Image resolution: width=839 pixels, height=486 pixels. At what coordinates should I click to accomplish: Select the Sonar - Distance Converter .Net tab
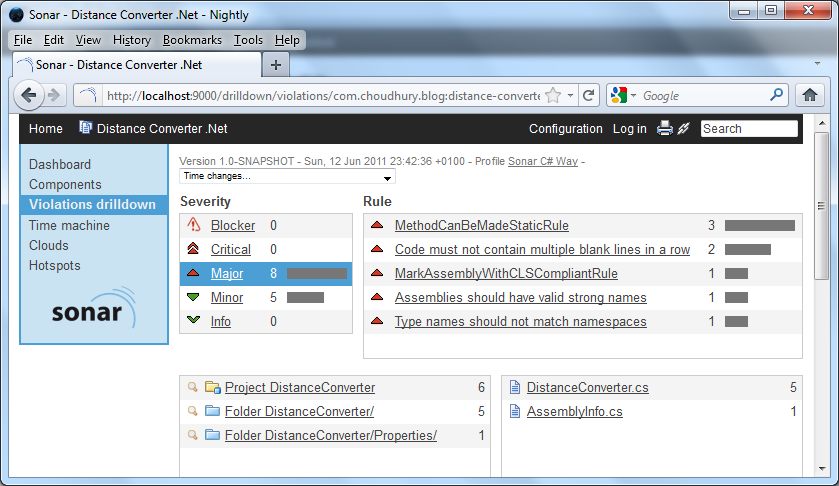(137, 65)
